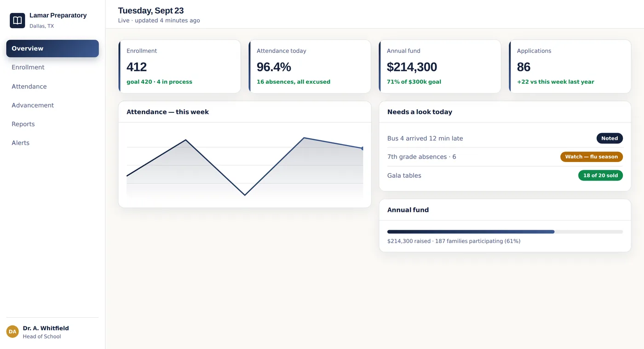Click the Annual fund progress bar
The image size is (644, 349).
pyautogui.click(x=505, y=232)
